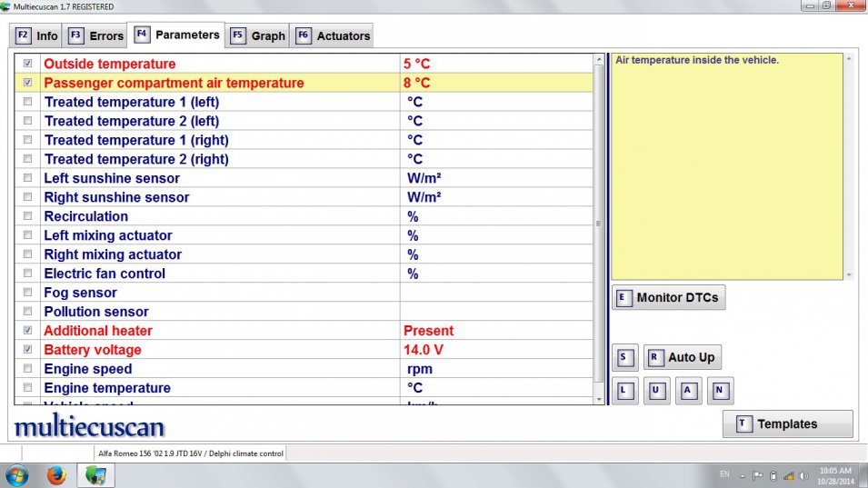The image size is (868, 488).
Task: Show hidden system tray icons
Action: (x=743, y=475)
